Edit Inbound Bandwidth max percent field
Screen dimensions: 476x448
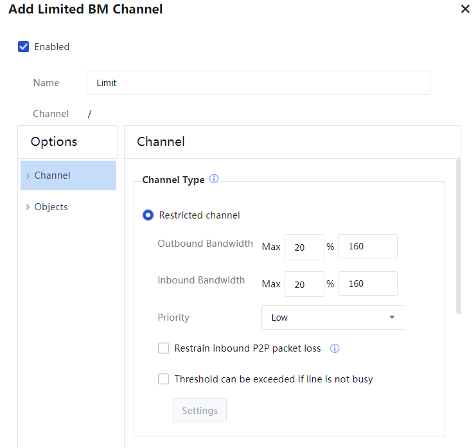304,284
